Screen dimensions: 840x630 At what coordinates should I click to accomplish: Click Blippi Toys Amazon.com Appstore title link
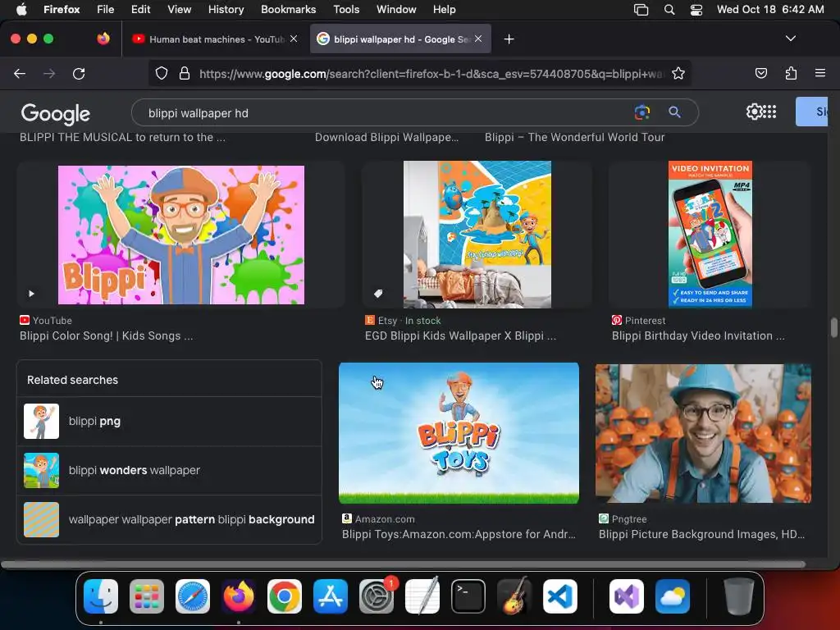[459, 534]
